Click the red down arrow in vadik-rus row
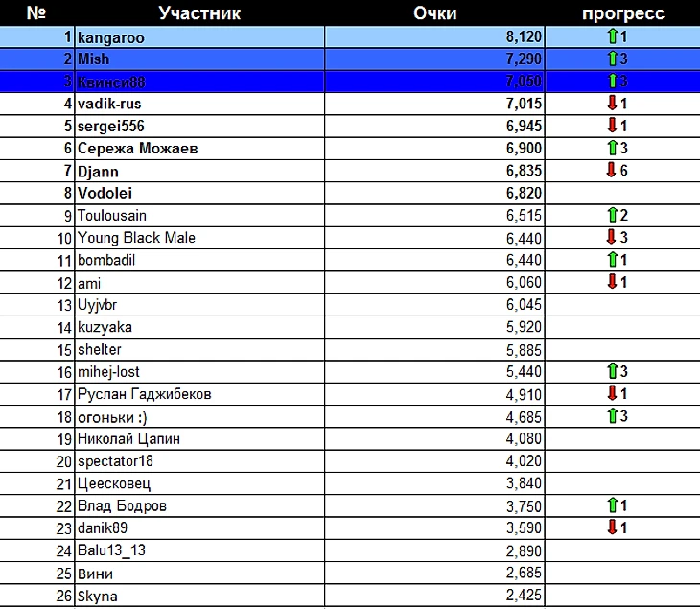This screenshot has width=700, height=609. [x=610, y=104]
